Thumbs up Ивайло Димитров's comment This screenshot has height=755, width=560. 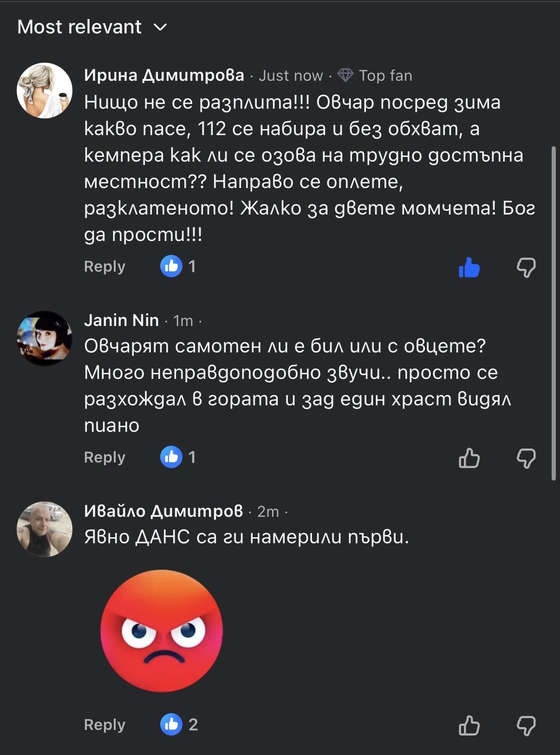pyautogui.click(x=469, y=726)
